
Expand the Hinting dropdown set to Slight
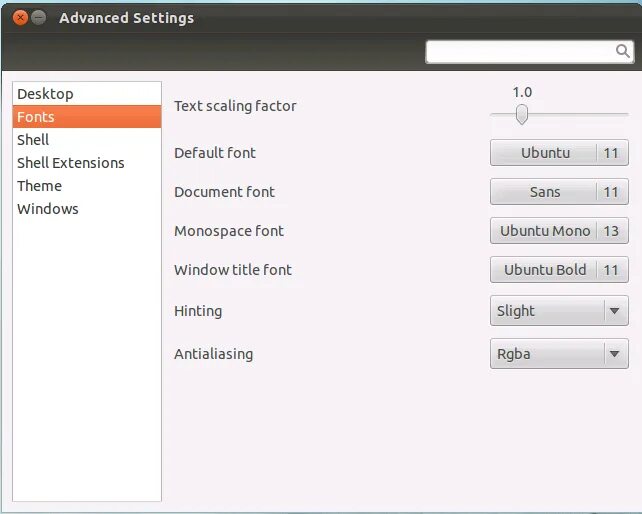click(x=559, y=311)
